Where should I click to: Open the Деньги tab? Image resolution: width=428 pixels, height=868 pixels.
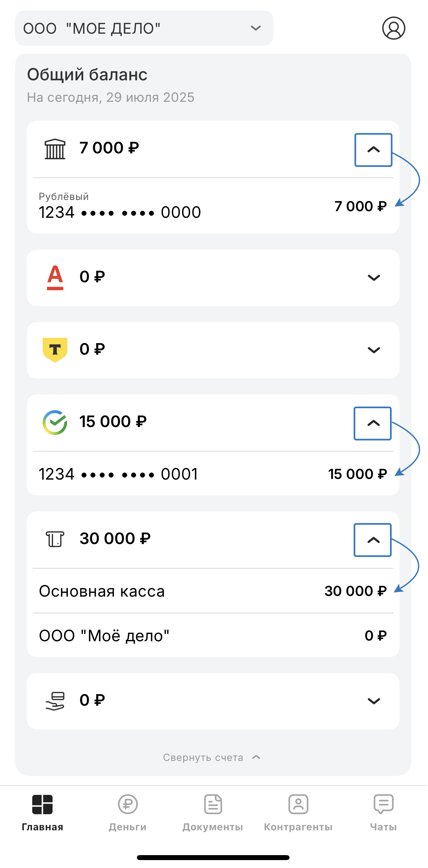[x=128, y=812]
